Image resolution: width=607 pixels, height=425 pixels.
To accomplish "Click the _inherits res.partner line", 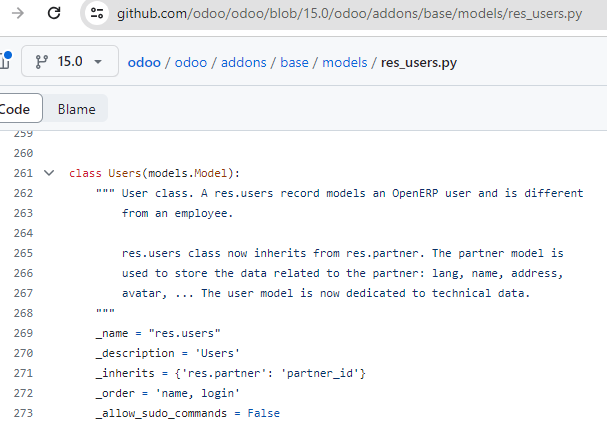I will (230, 373).
